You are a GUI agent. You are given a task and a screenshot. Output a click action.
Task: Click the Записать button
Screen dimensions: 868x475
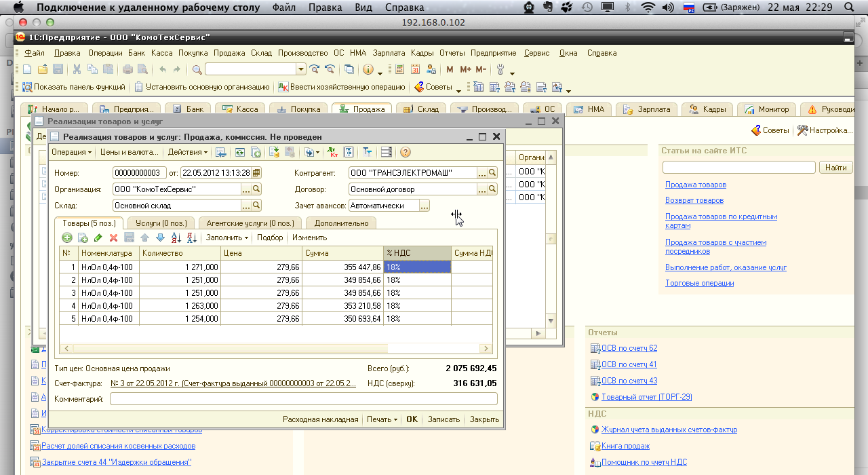coord(443,419)
